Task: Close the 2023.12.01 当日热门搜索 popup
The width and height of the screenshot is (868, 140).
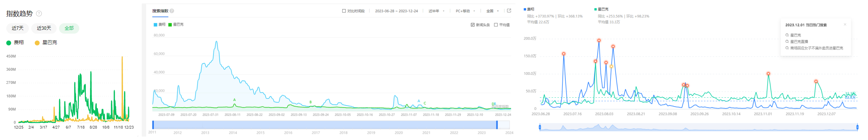Action: click(845, 25)
